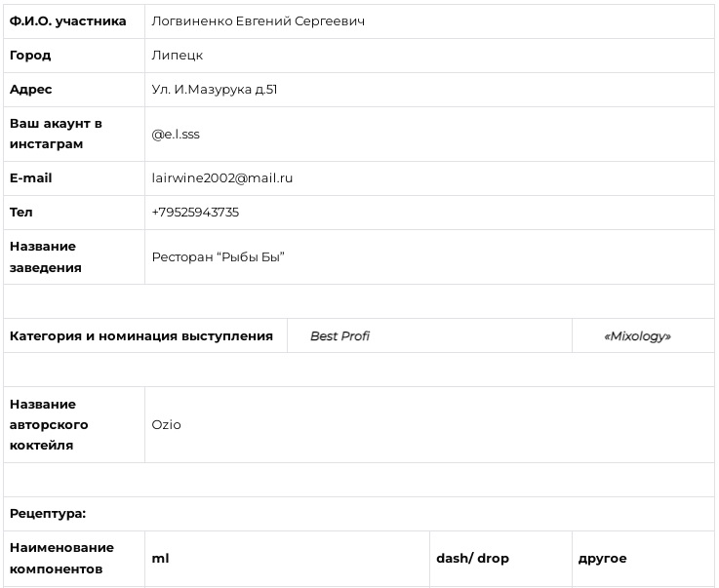Click the Ваш акаунт в инстаграм label
719x588 pixels.
pos(56,134)
